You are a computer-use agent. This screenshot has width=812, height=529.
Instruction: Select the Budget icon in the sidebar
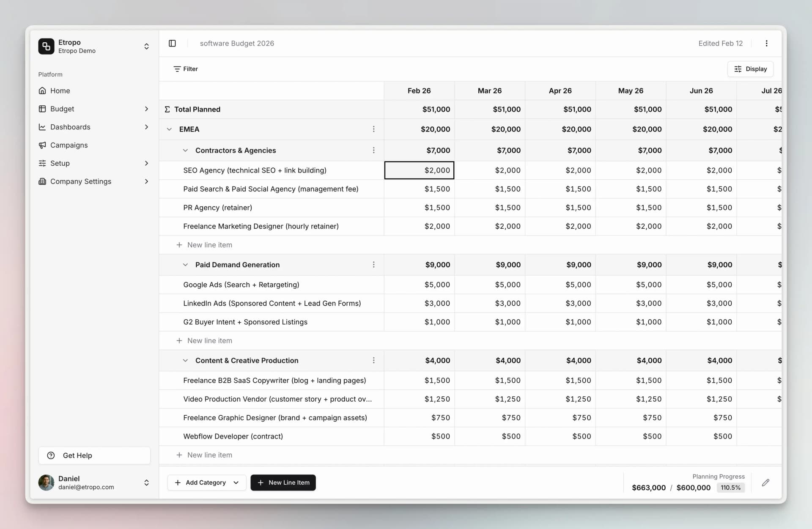pos(43,109)
